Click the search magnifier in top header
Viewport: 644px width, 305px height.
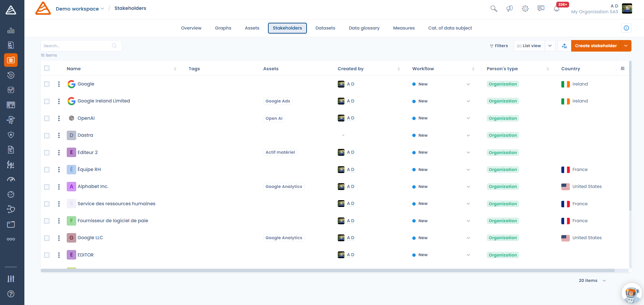[x=494, y=9]
